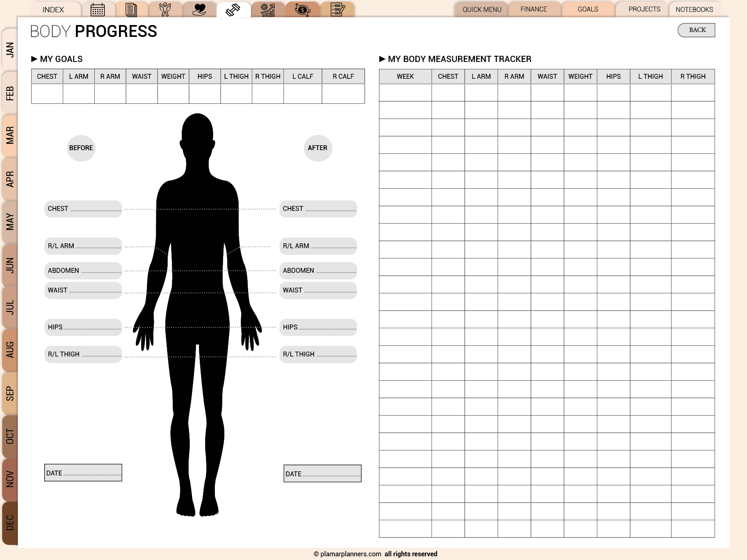
Task: Select the BEFORE waist measurement field
Action: [83, 290]
